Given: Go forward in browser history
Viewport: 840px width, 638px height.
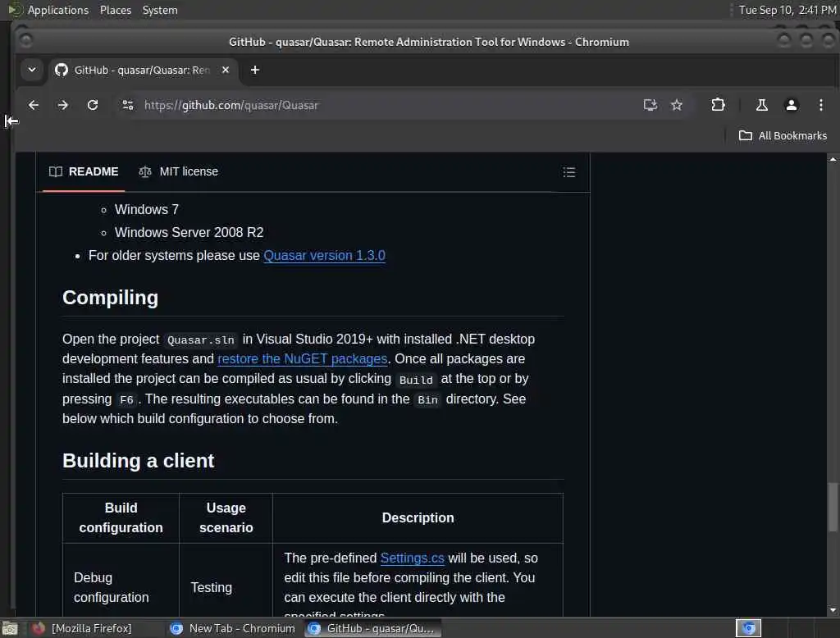Looking at the screenshot, I should click(x=62, y=105).
